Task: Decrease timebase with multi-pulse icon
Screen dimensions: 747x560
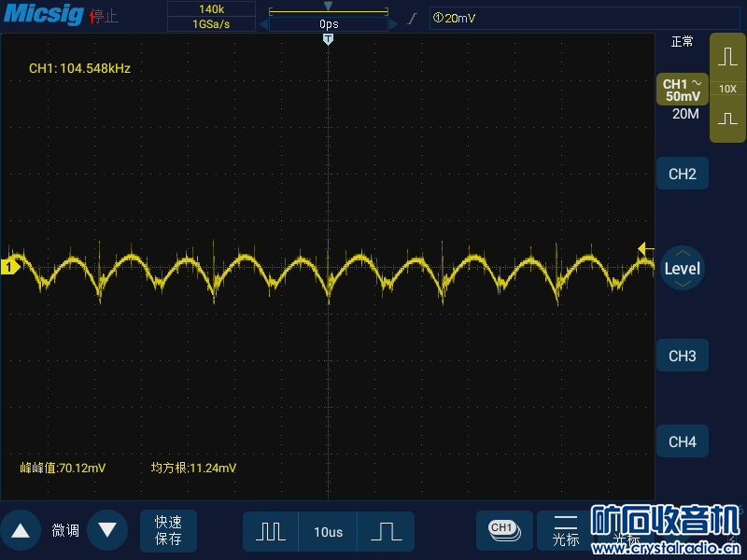Action: coord(271,531)
